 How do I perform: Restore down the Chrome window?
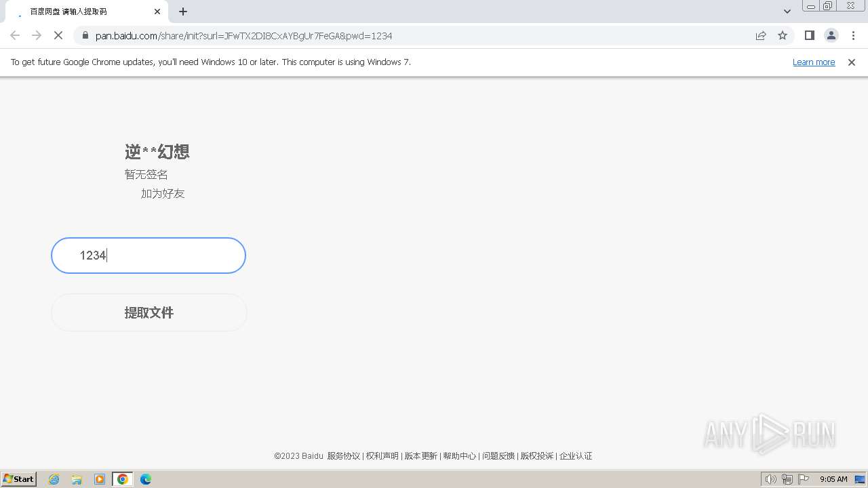tap(828, 6)
